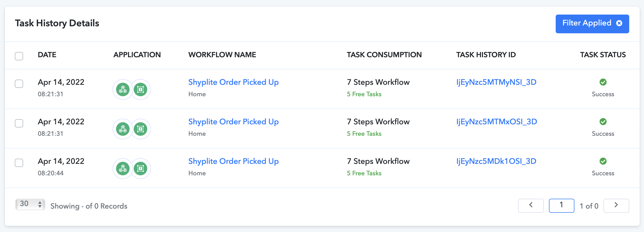Viewport: 644px width, 232px height.
Task: Open task history ID IjEyNzc5MDk1OSI_3D
Action: 496,161
